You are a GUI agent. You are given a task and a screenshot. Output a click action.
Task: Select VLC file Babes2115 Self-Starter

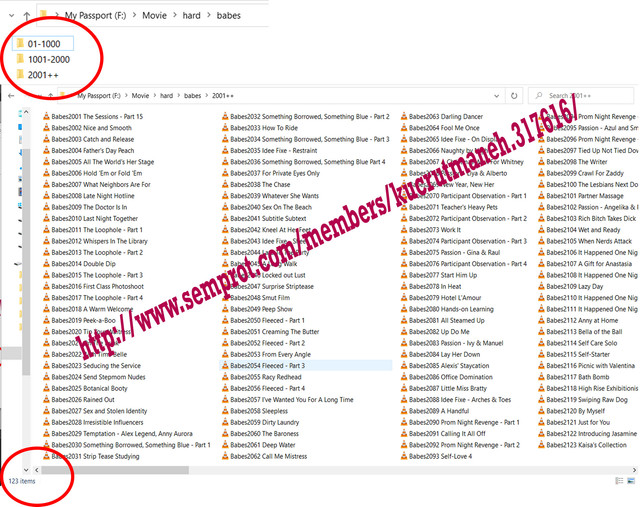click(x=574, y=354)
